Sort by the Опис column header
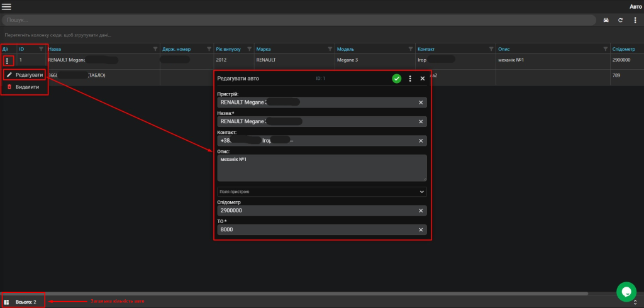644x308 pixels. pyautogui.click(x=504, y=49)
